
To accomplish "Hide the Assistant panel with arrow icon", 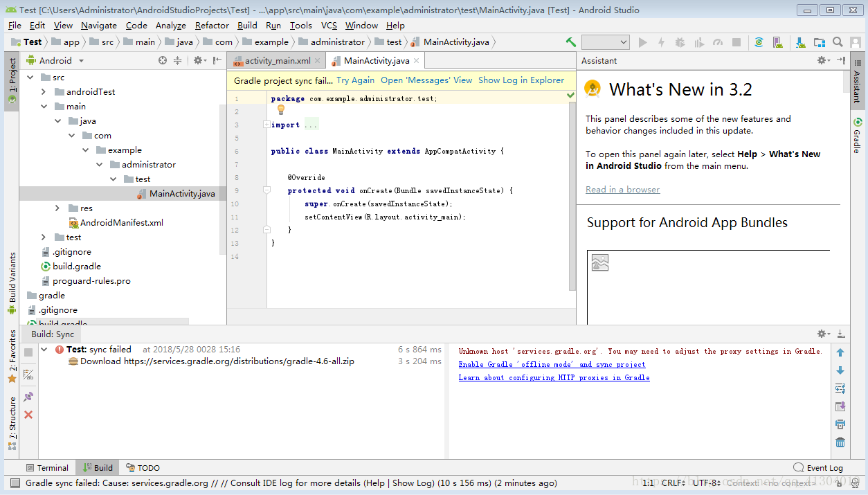I will 841,60.
